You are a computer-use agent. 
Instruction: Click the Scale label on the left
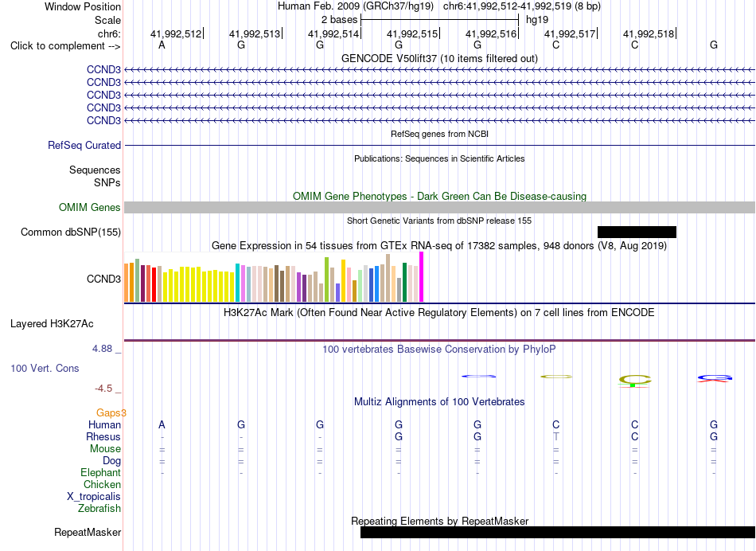point(107,20)
